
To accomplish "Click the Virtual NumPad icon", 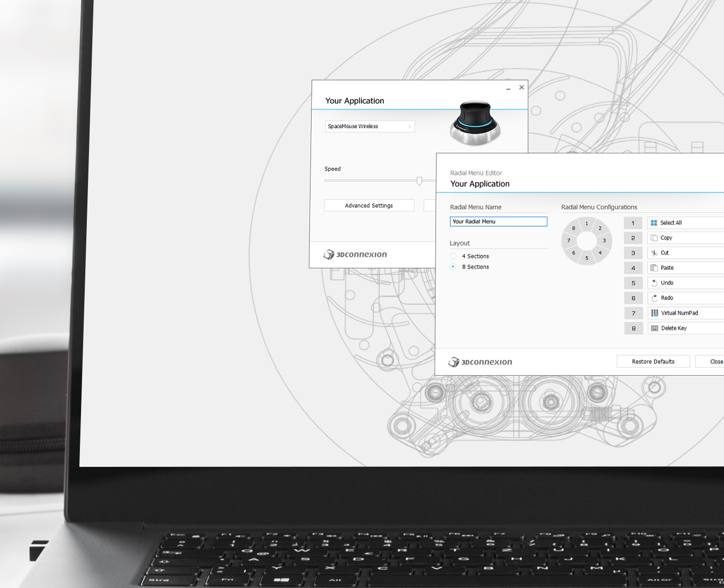I will (x=654, y=313).
